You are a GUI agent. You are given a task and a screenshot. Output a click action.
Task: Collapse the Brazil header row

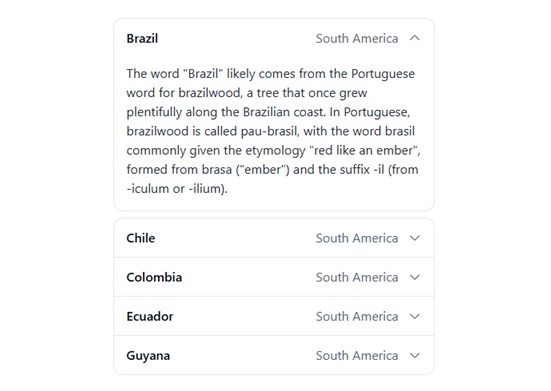[x=274, y=38]
